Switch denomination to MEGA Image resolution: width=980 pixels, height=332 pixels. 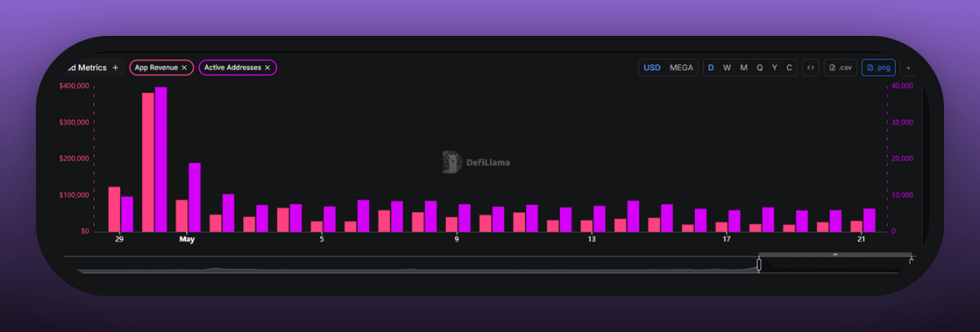[681, 68]
